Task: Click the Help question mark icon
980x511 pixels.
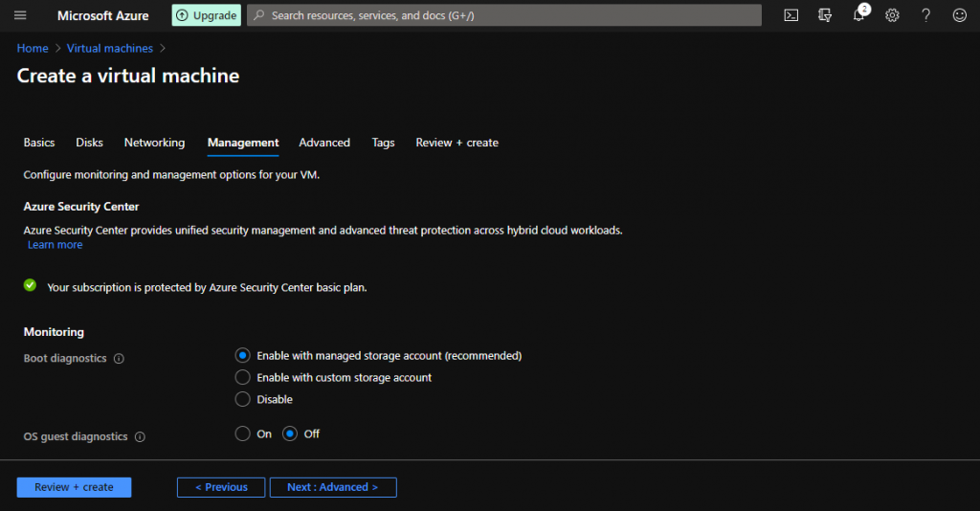Action: (925, 15)
